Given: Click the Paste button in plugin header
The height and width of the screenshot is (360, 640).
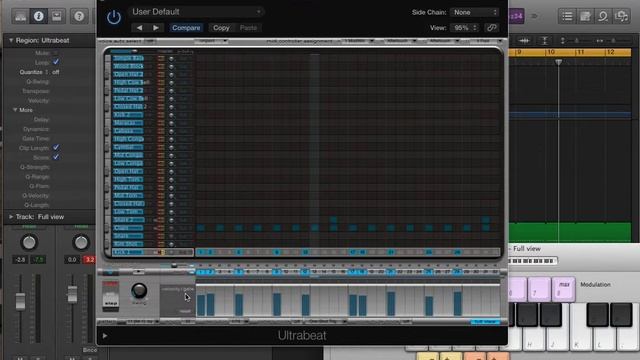Looking at the screenshot, I should click(x=248, y=28).
